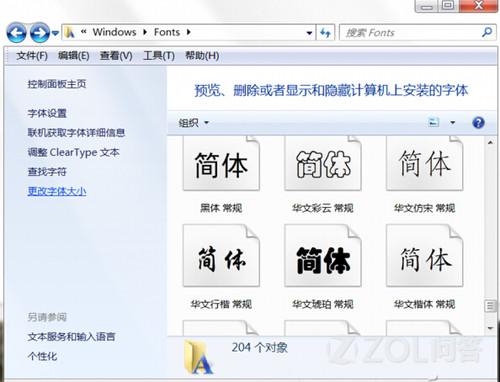Click the blue help question icon
The image size is (500, 382).
pos(478,123)
